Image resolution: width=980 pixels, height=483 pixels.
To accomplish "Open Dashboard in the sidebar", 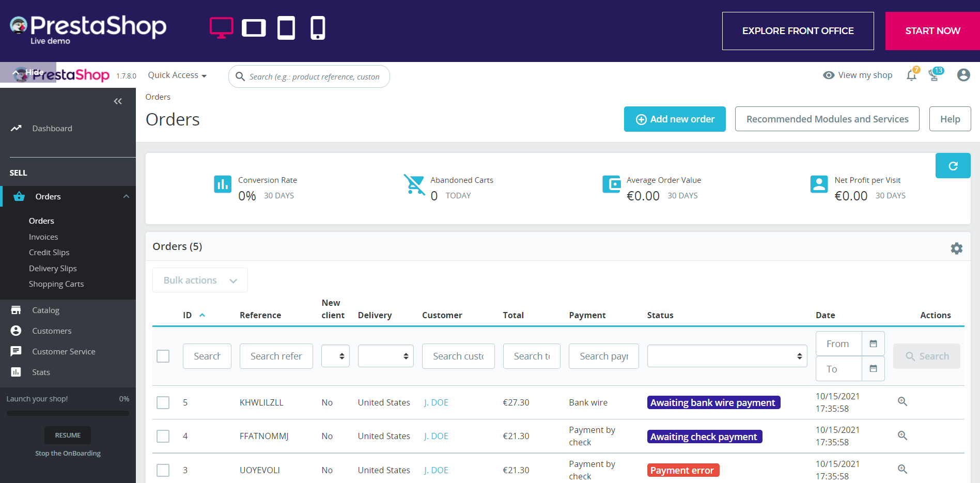I will (x=52, y=128).
